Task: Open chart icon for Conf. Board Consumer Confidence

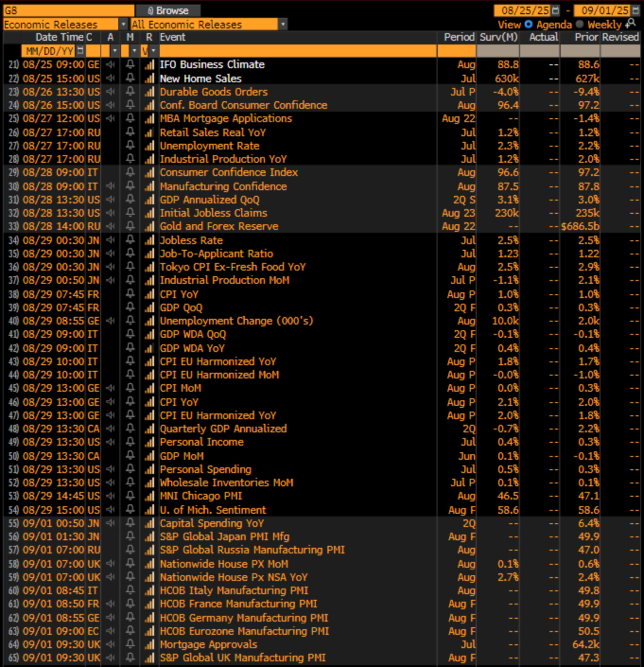Action: click(x=149, y=105)
